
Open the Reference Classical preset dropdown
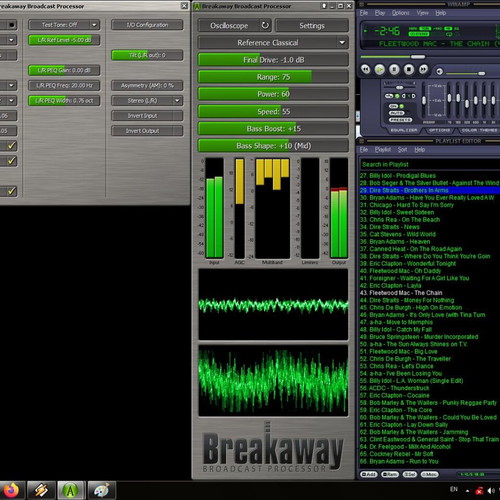pos(273,43)
